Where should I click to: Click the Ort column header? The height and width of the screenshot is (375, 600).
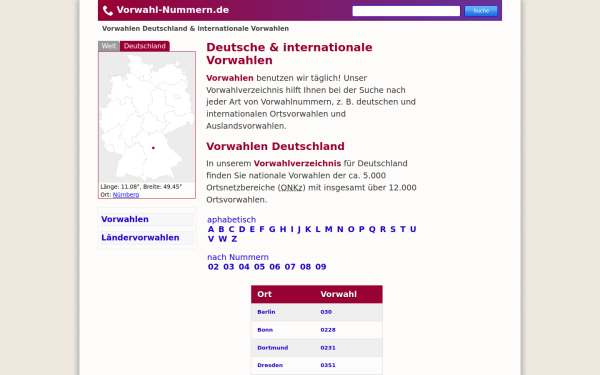tap(264, 294)
